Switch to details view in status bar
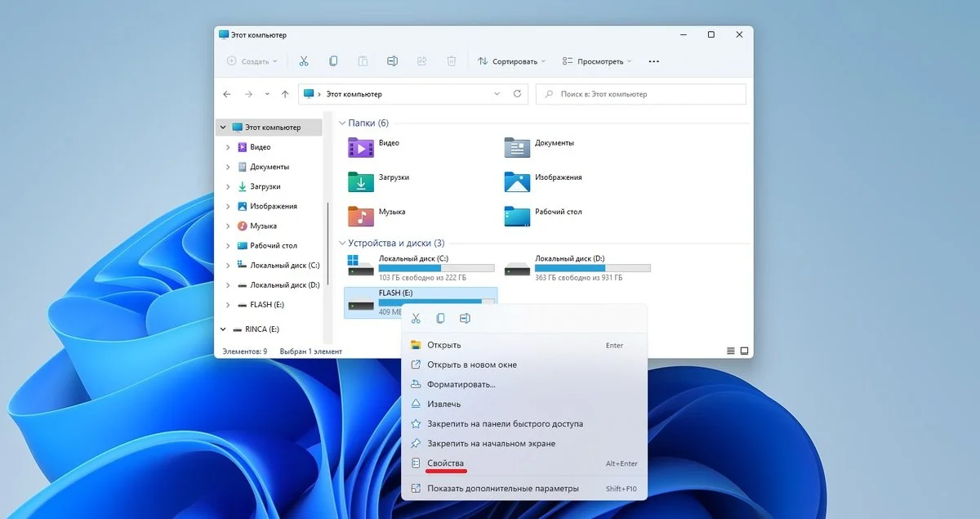Image resolution: width=980 pixels, height=519 pixels. coord(730,351)
